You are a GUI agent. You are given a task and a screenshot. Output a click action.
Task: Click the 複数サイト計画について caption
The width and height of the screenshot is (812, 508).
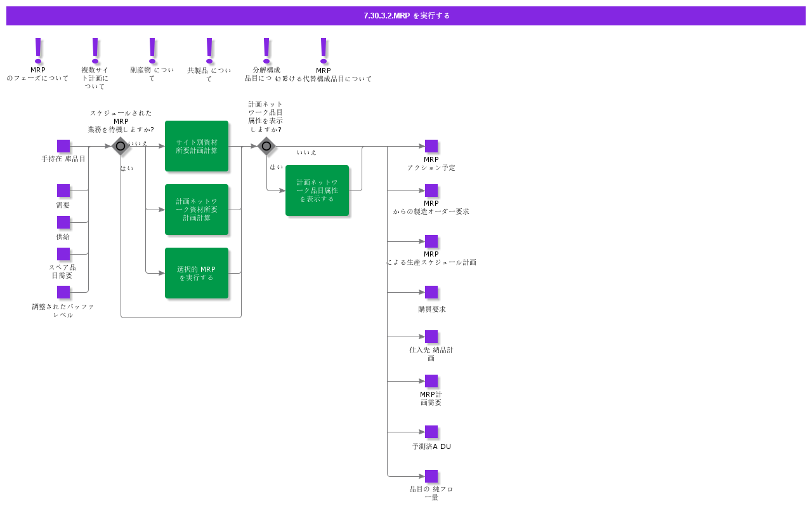95,78
